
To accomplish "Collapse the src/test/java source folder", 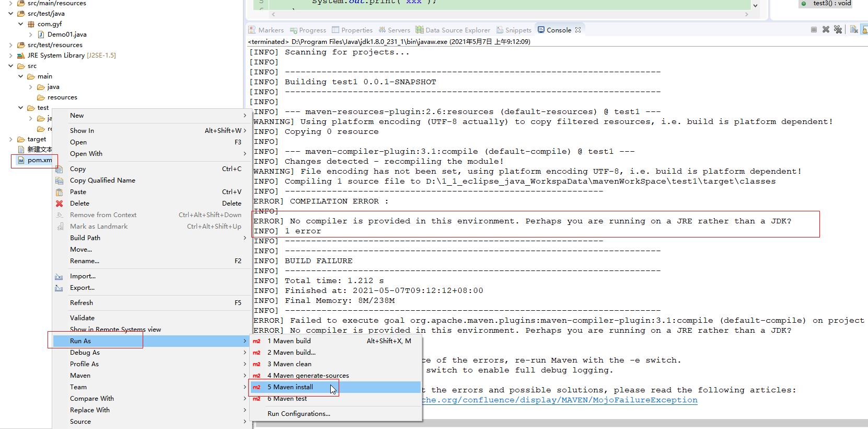I will [x=11, y=14].
